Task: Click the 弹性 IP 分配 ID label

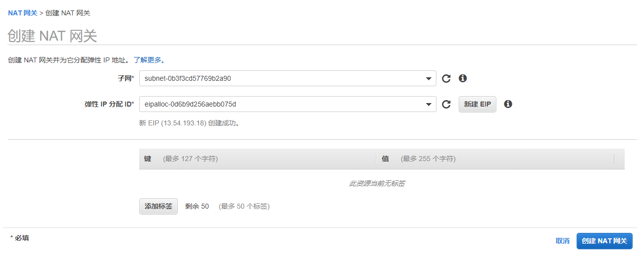Action: pos(109,104)
